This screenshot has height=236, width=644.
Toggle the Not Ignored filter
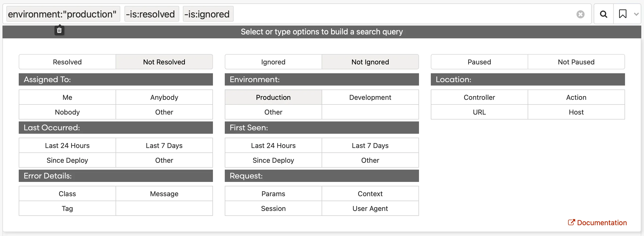point(370,62)
